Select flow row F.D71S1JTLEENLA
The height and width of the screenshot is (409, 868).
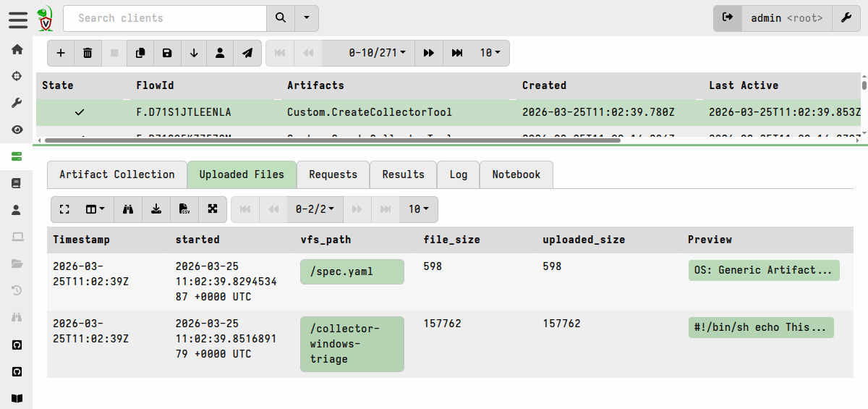click(x=447, y=112)
